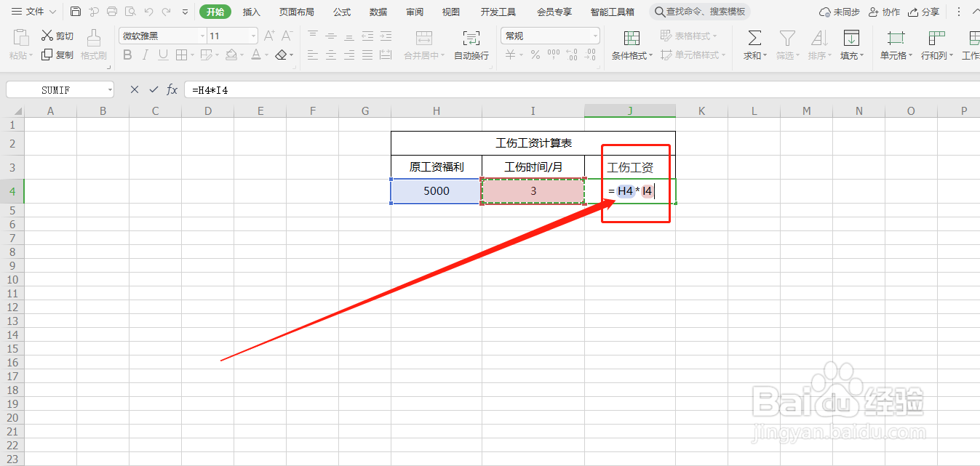Click the Cut (剪切) scissors button

pos(57,36)
